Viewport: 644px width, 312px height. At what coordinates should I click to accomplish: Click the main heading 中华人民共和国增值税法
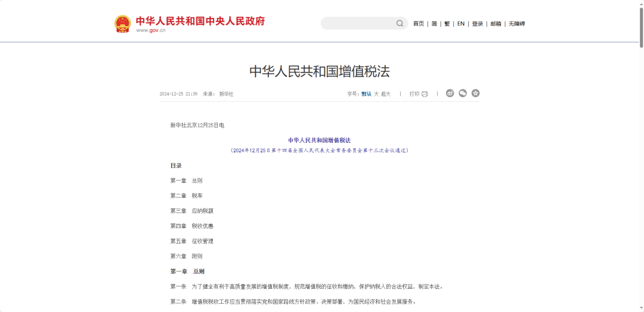pyautogui.click(x=320, y=71)
